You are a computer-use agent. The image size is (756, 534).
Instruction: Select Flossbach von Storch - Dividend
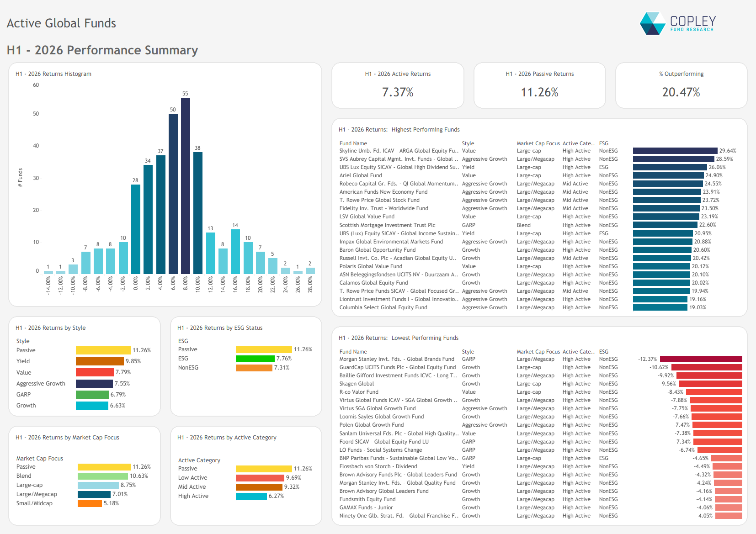378,466
